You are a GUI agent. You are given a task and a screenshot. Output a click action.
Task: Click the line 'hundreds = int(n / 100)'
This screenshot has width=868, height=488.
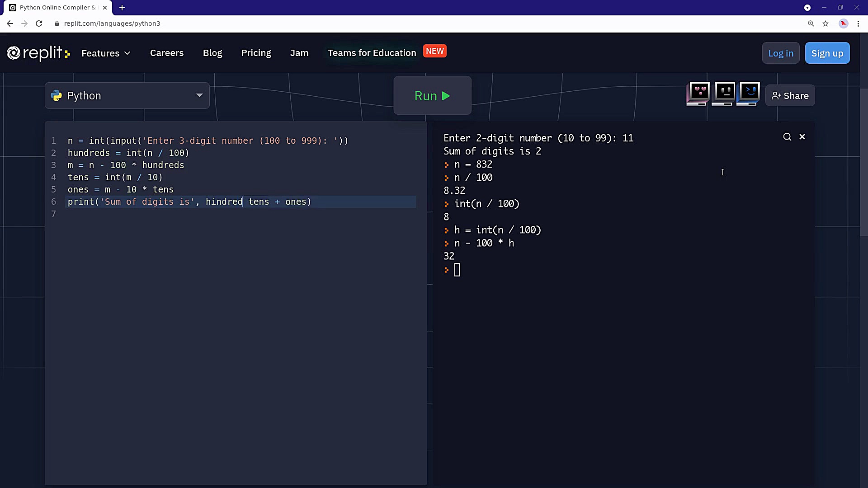tap(128, 153)
